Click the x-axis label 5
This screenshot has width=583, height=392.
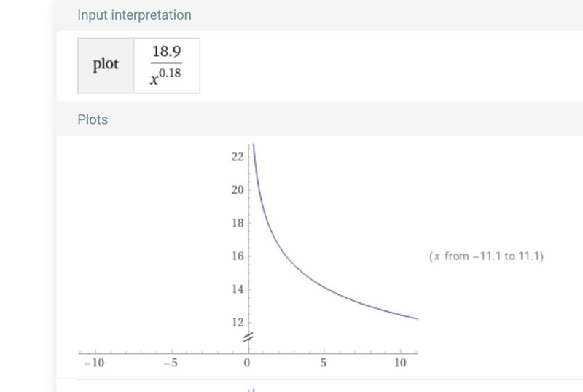pyautogui.click(x=324, y=364)
